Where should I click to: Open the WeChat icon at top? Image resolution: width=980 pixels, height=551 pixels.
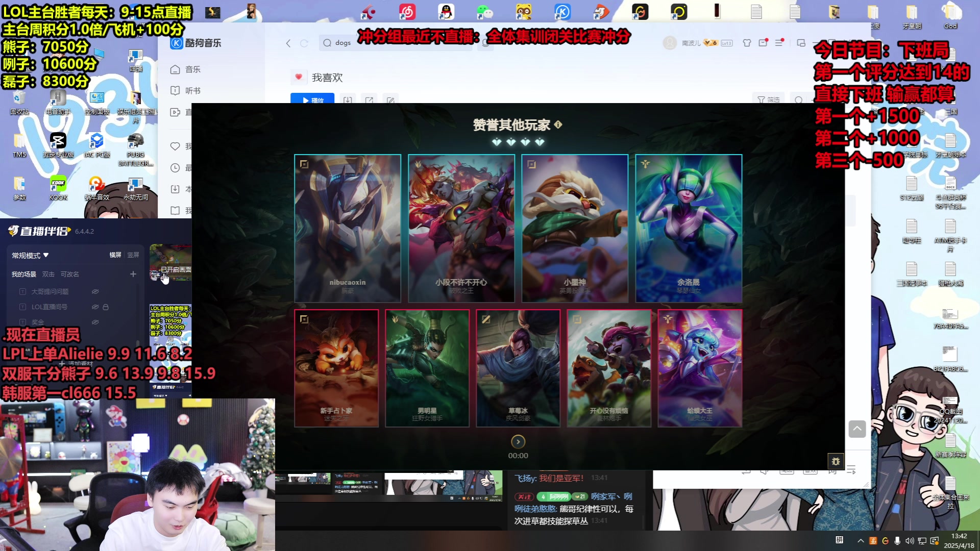pyautogui.click(x=484, y=11)
